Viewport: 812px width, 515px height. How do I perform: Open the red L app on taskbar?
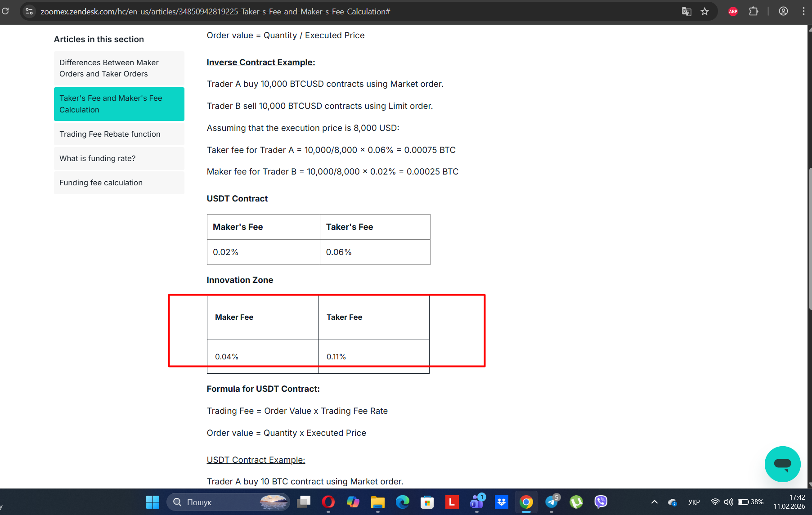pyautogui.click(x=452, y=502)
